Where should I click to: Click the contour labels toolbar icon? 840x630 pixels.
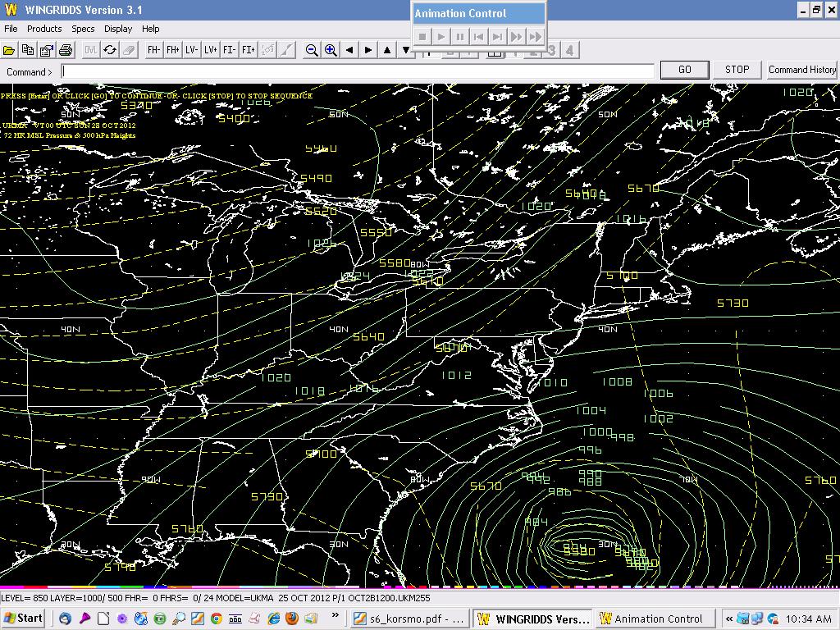pos(267,50)
